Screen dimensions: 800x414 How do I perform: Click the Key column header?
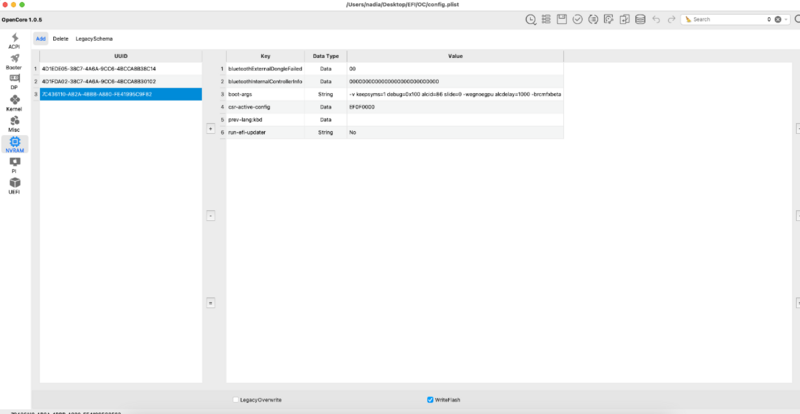[x=265, y=56]
